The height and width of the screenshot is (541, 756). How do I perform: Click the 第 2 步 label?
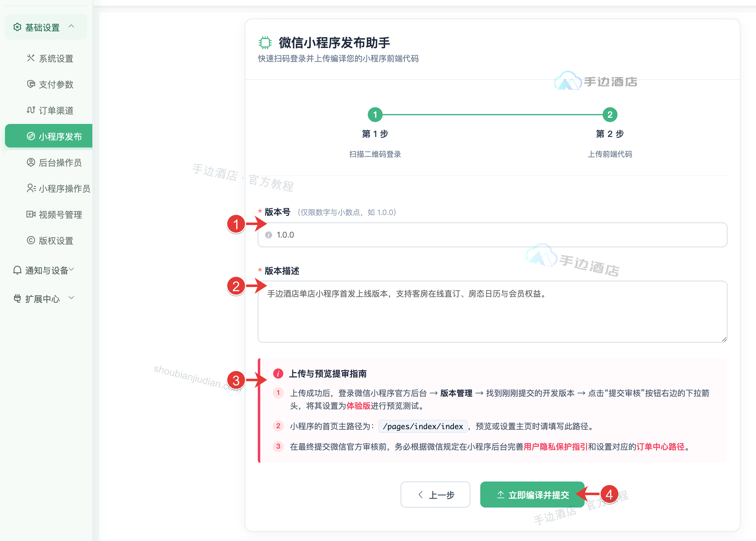coord(610,134)
